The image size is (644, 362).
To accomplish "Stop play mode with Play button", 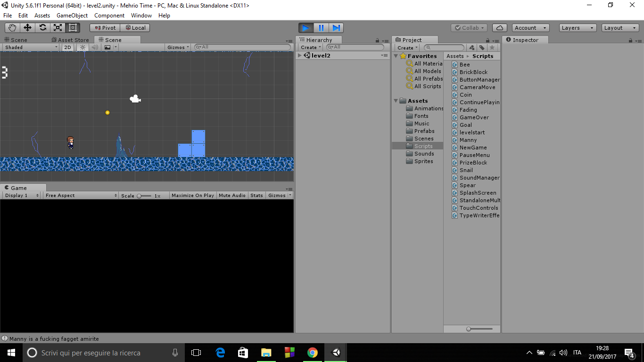I will 306,28.
